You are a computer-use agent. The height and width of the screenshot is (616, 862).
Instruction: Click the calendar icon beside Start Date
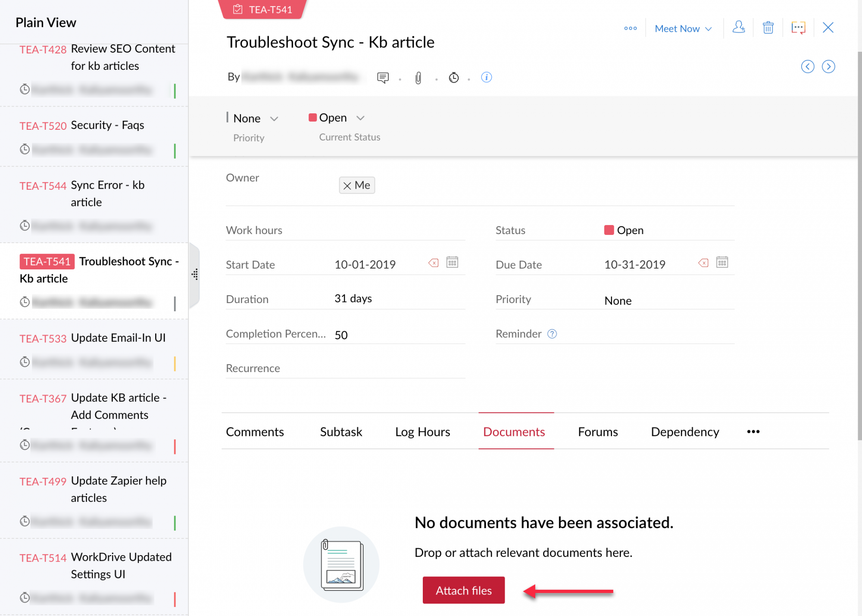tap(452, 262)
